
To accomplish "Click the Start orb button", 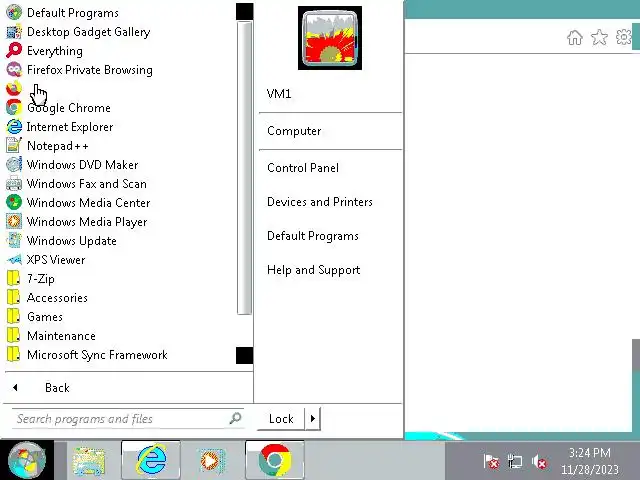I will tap(27, 460).
